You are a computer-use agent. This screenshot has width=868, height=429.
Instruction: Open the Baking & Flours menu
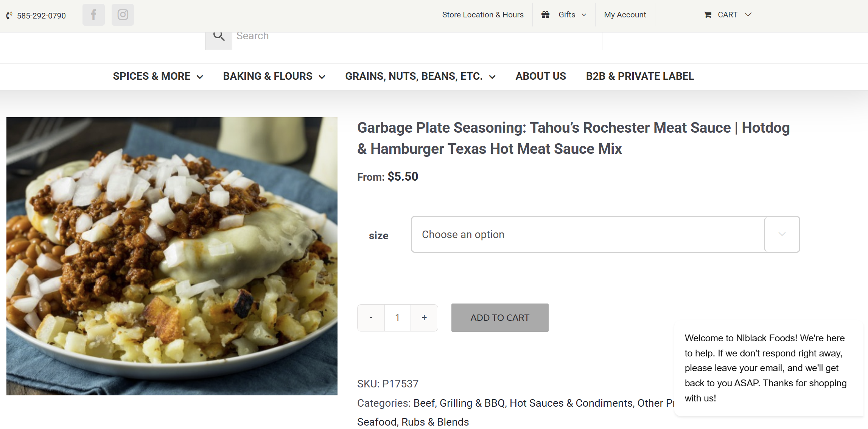[274, 76]
